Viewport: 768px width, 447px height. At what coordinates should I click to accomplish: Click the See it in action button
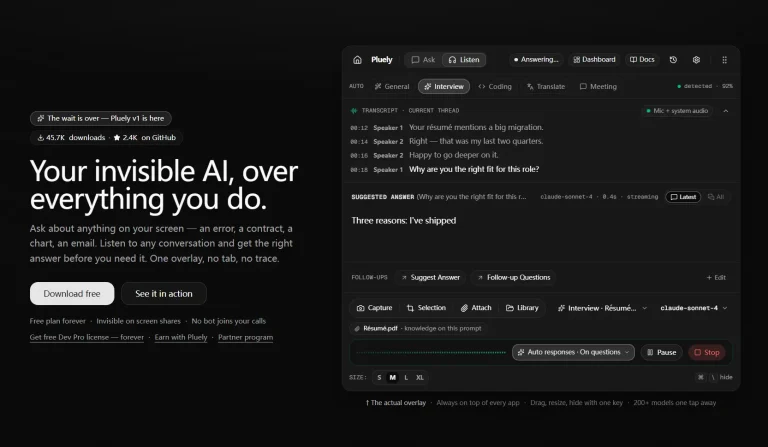164,294
